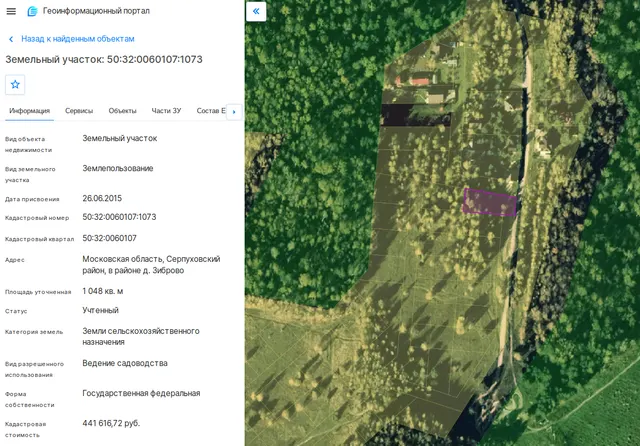Add the parcel to favorites with star
Screen dimensions: 640x446
click(x=15, y=84)
